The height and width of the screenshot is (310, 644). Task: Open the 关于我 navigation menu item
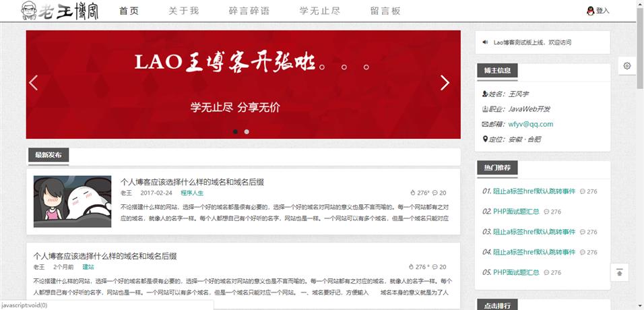pos(184,11)
